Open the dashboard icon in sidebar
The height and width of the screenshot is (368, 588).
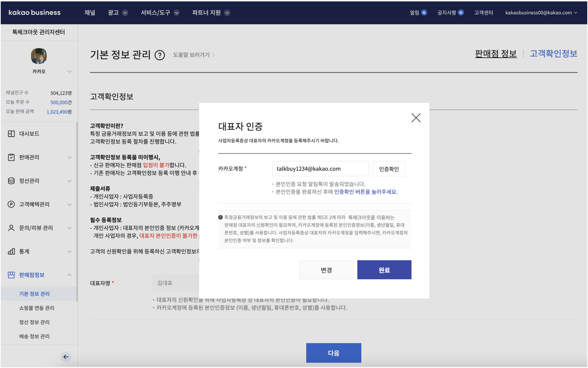point(11,134)
